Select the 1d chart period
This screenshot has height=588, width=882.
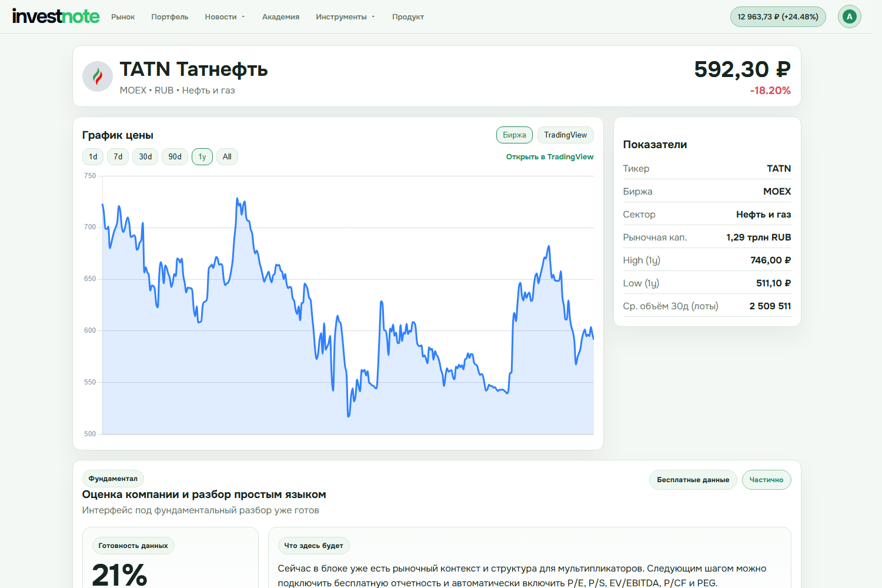pyautogui.click(x=93, y=157)
